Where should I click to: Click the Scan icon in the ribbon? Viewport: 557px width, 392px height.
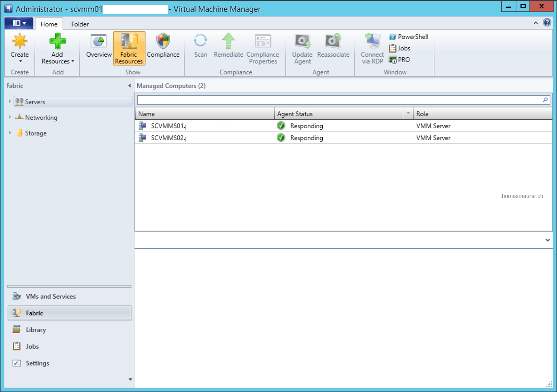tap(201, 41)
